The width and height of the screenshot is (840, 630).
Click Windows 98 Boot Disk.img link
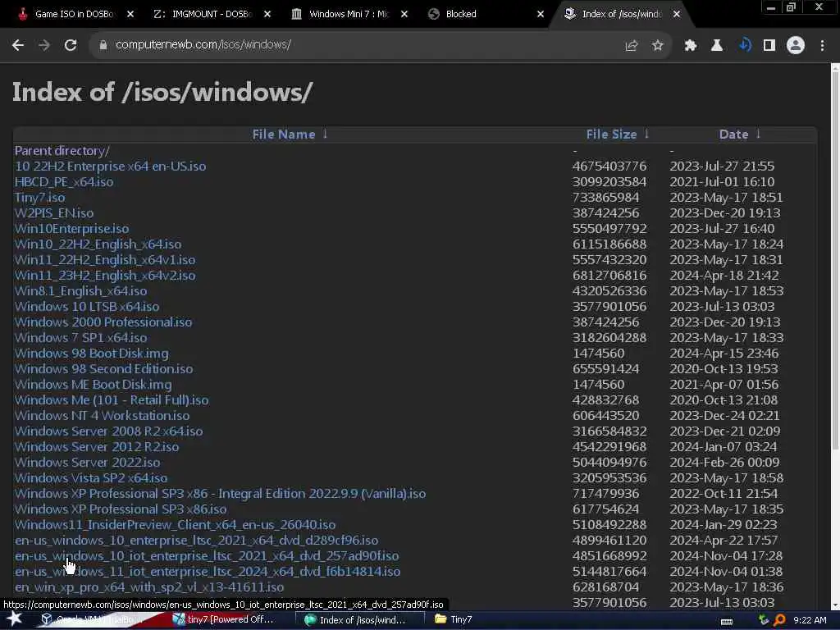pos(92,354)
